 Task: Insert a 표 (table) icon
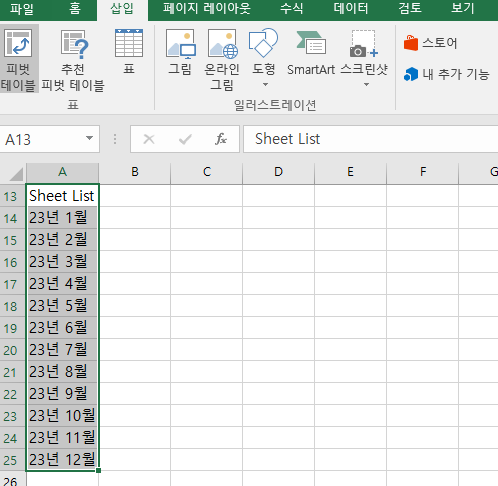coord(129,43)
